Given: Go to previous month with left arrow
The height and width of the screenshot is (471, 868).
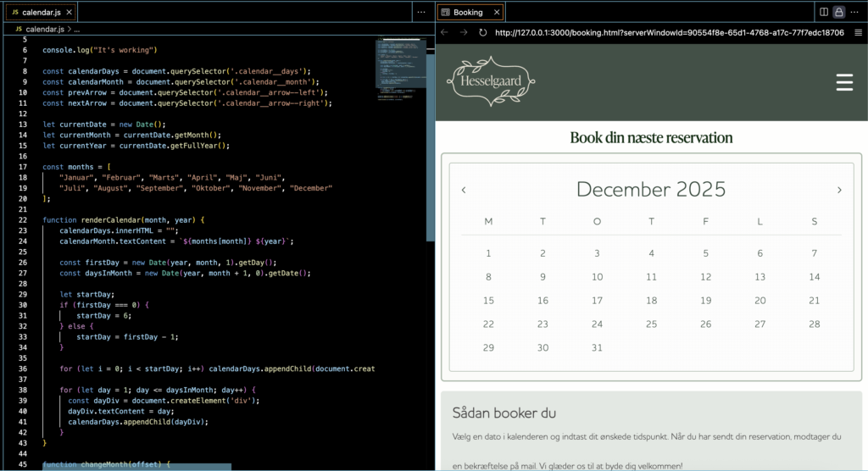Looking at the screenshot, I should 464,190.
